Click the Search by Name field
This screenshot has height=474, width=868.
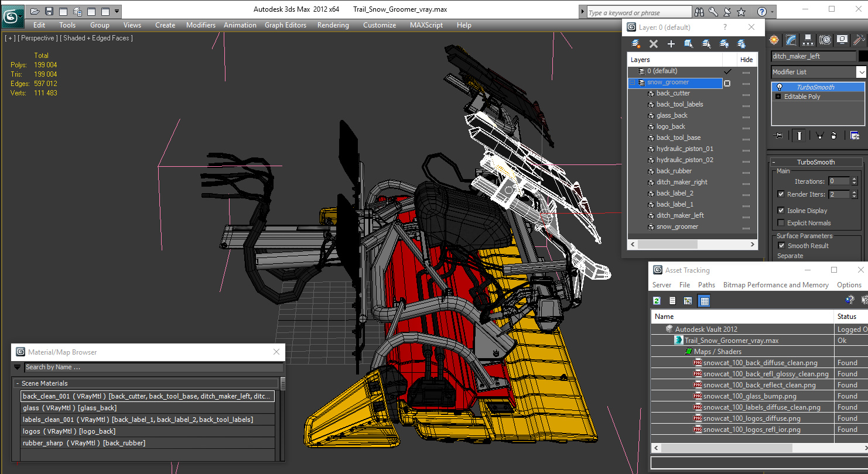[153, 367]
